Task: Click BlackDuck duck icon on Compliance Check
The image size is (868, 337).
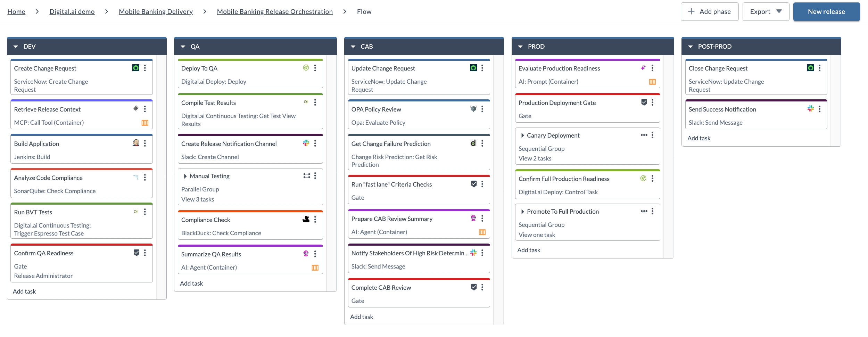Action: [306, 219]
